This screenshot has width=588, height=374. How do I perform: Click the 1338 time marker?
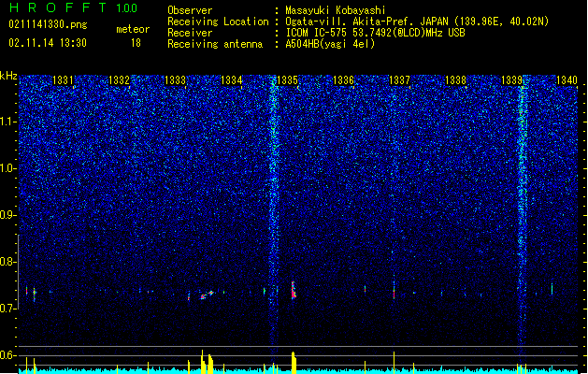pyautogui.click(x=455, y=80)
